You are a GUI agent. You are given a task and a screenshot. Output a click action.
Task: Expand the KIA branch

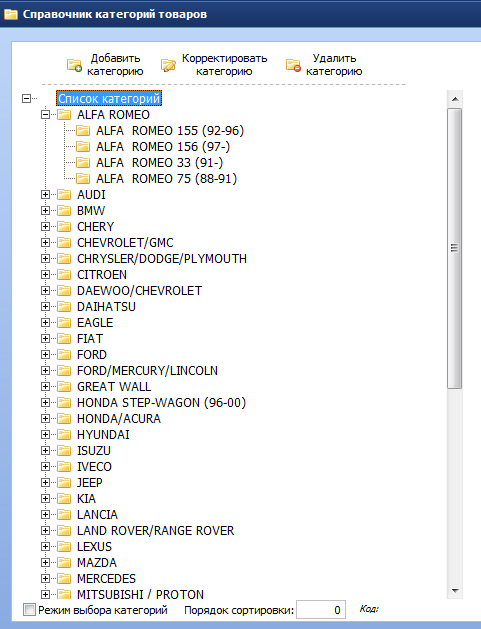45,499
